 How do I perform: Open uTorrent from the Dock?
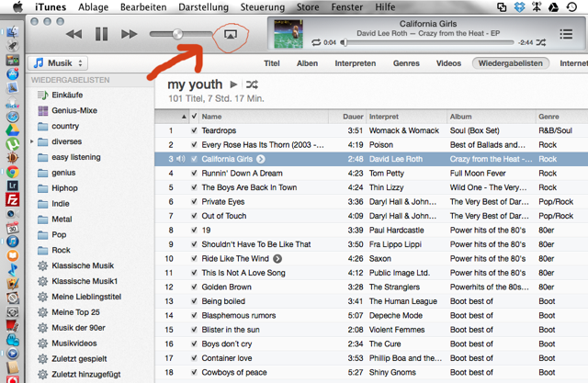[x=12, y=144]
